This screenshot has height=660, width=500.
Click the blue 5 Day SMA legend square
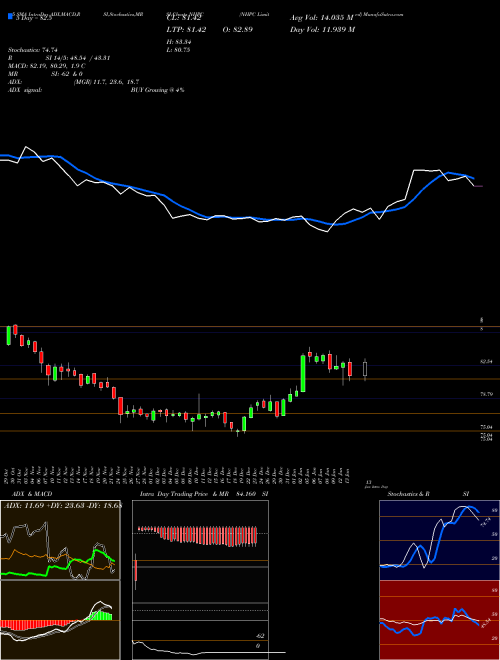click(x=10, y=16)
